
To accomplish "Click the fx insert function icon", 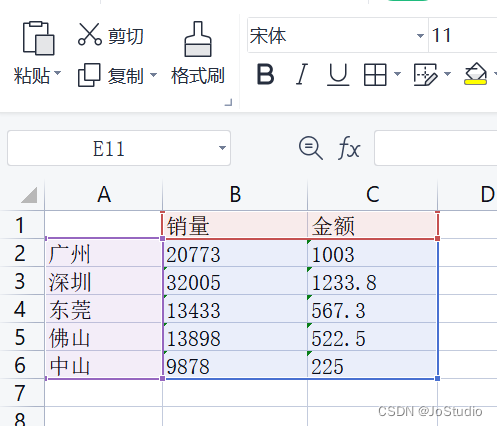I will (349, 148).
